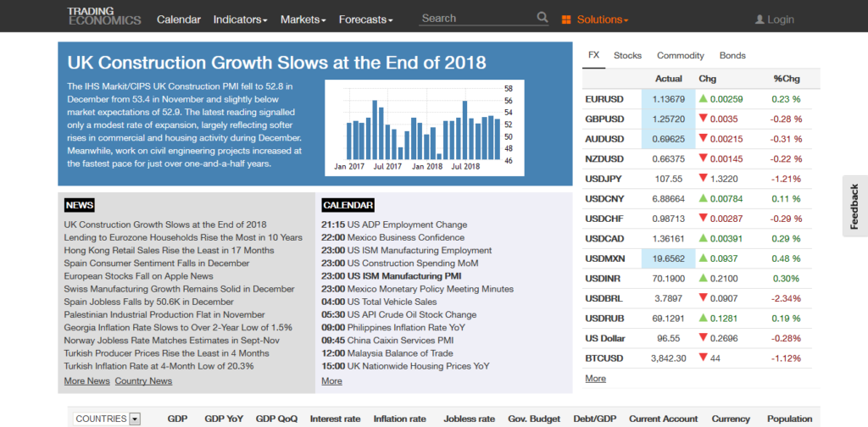Click the green up arrow for USDMXN
Screen dimensions: 868x427
tap(703, 258)
